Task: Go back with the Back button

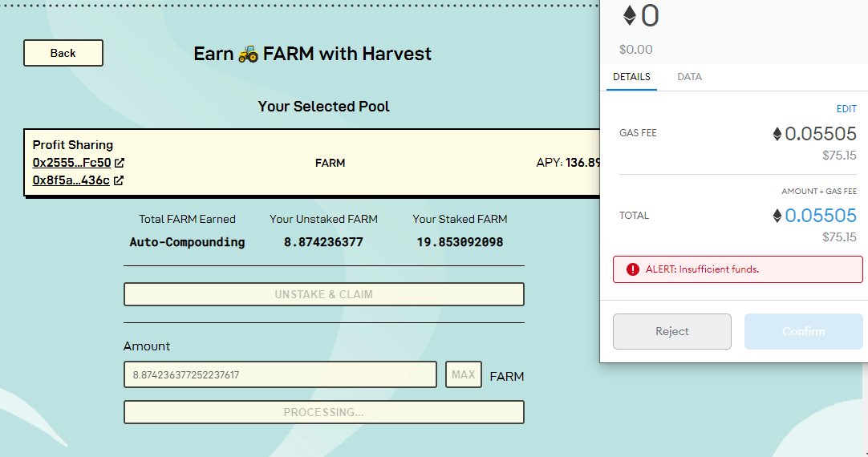Action: pos(63,53)
